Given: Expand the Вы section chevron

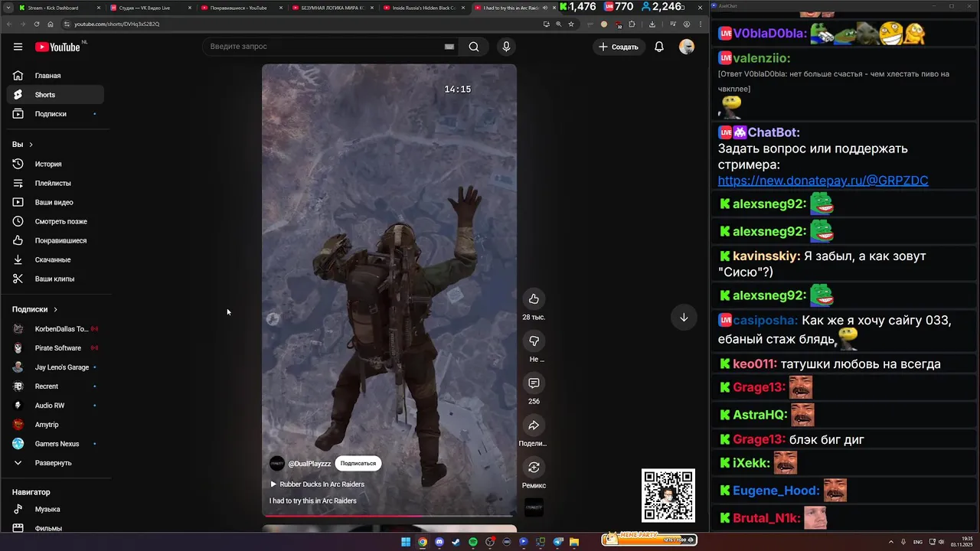Looking at the screenshot, I should [31, 145].
